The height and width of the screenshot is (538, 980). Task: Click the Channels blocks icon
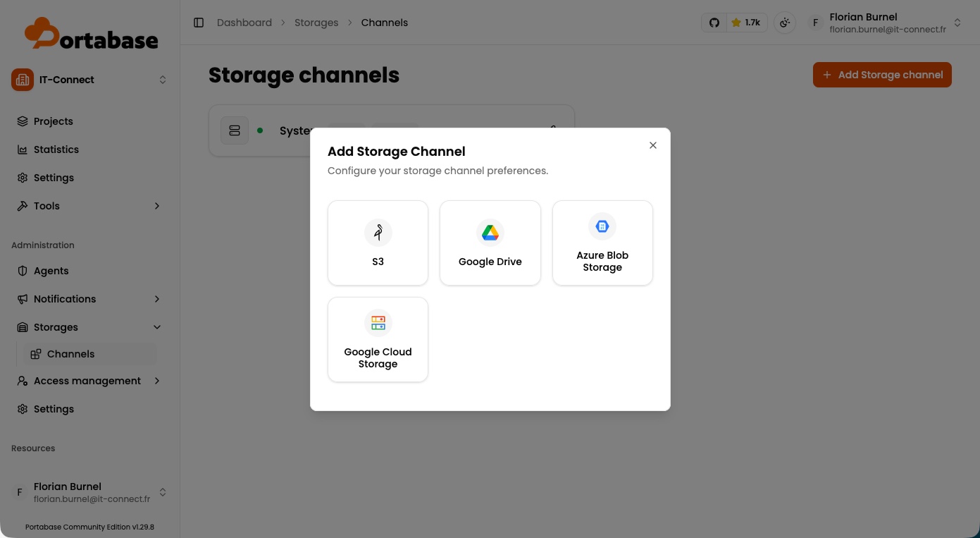pyautogui.click(x=36, y=354)
